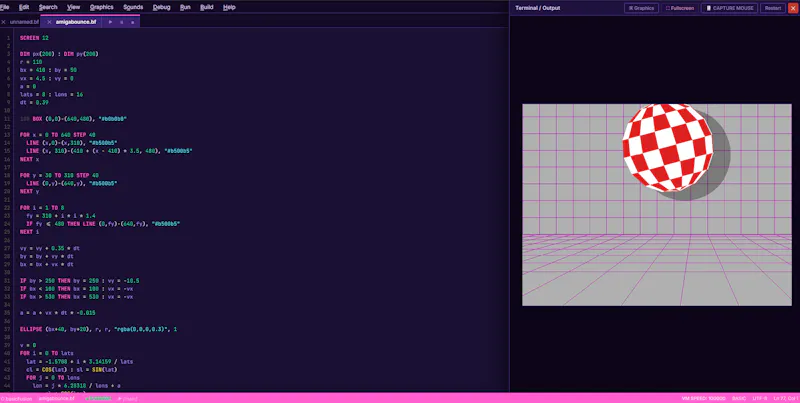Click the VM SPEED status entry
Image resolution: width=800 pixels, height=403 pixels.
pos(703,398)
